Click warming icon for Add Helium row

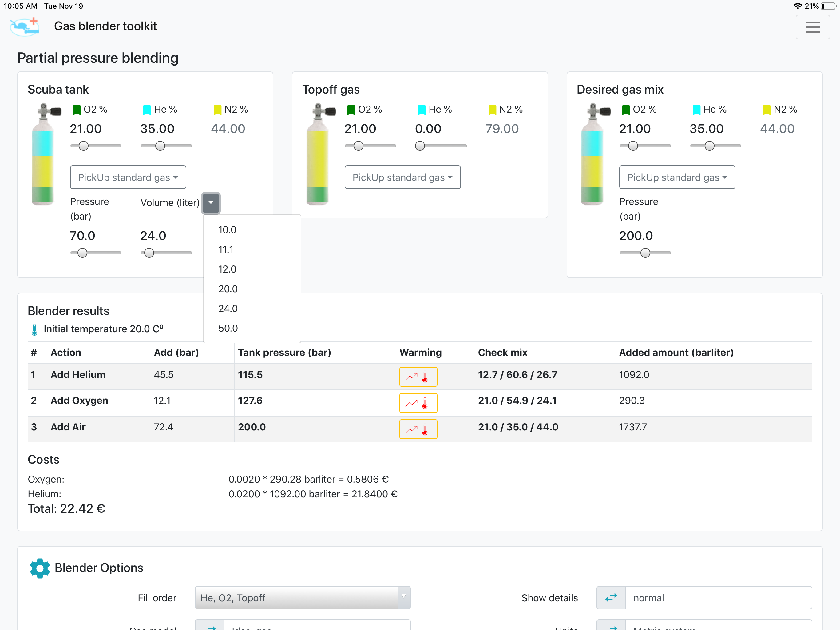pos(418,376)
